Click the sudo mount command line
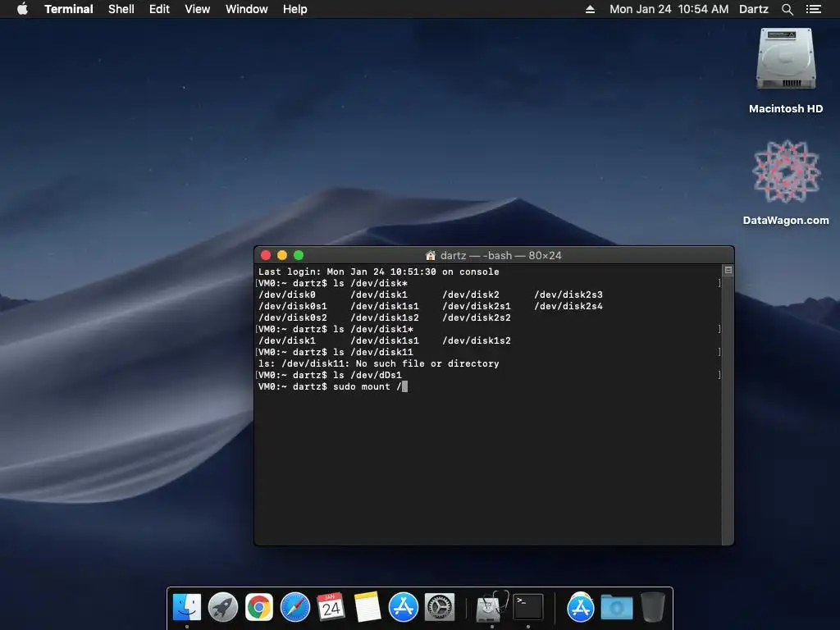Viewport: 840px width, 630px height. (333, 386)
